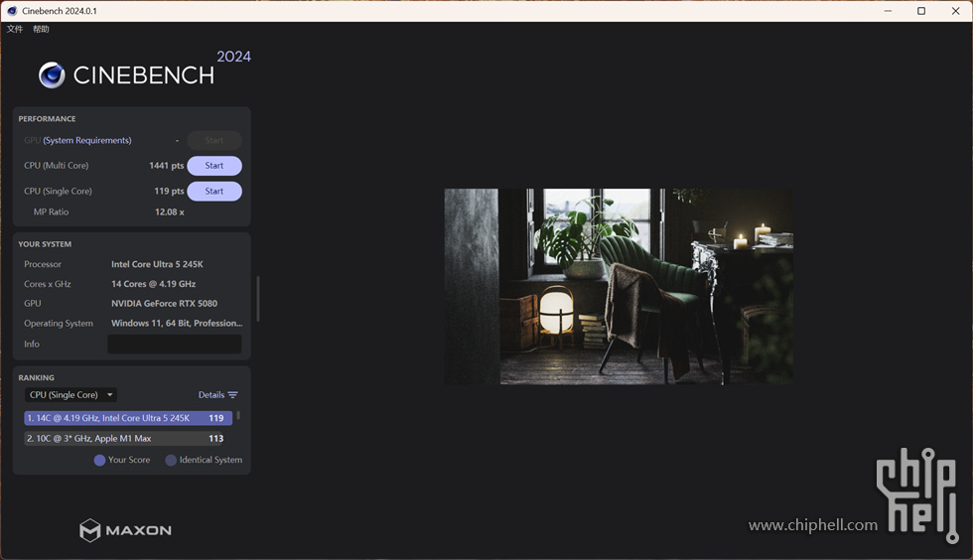Click the PERFORMANCE section heading

pyautogui.click(x=48, y=119)
